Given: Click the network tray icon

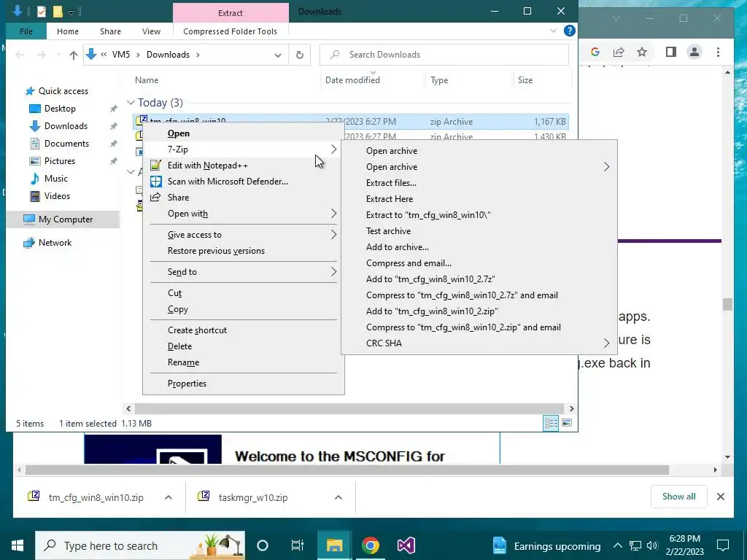Looking at the screenshot, I should pyautogui.click(x=635, y=545).
